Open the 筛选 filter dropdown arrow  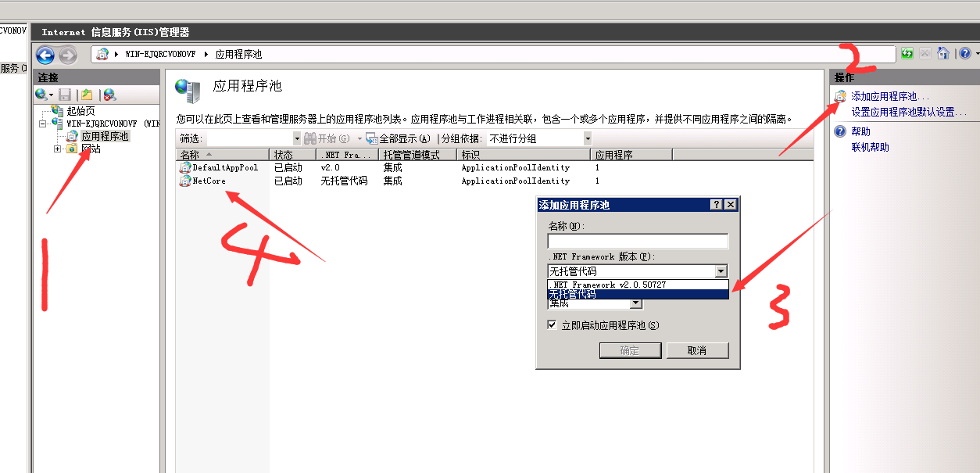tap(297, 138)
